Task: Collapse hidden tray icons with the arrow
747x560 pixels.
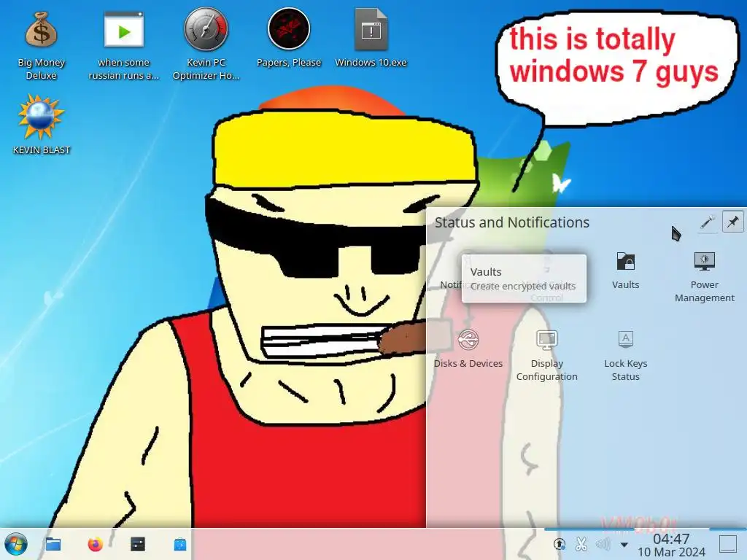Action: pyautogui.click(x=624, y=544)
